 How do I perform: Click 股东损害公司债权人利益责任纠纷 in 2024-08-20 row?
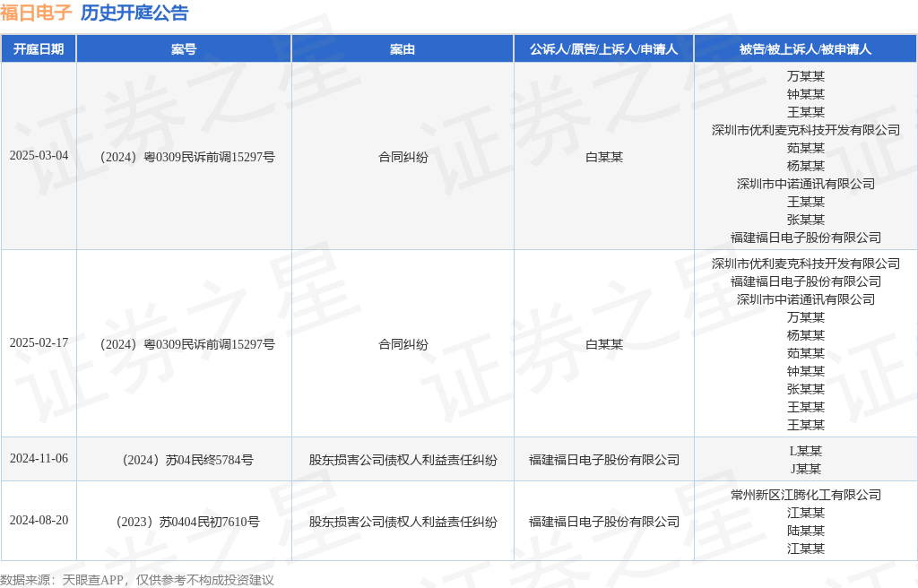coord(403,522)
